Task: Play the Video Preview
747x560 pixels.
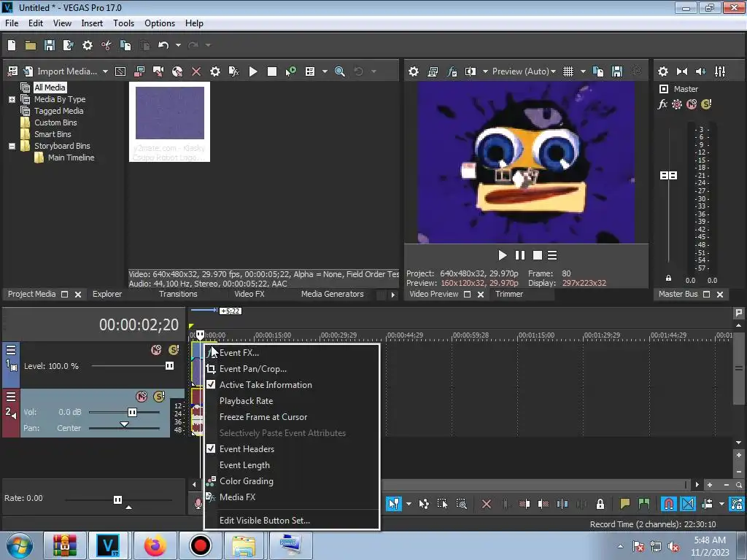Action: 502,256
